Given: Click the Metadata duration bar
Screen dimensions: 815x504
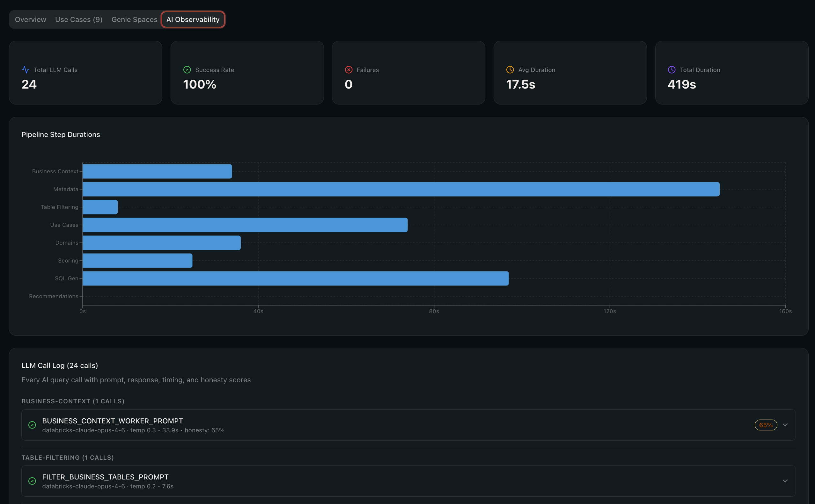Looking at the screenshot, I should (x=401, y=189).
